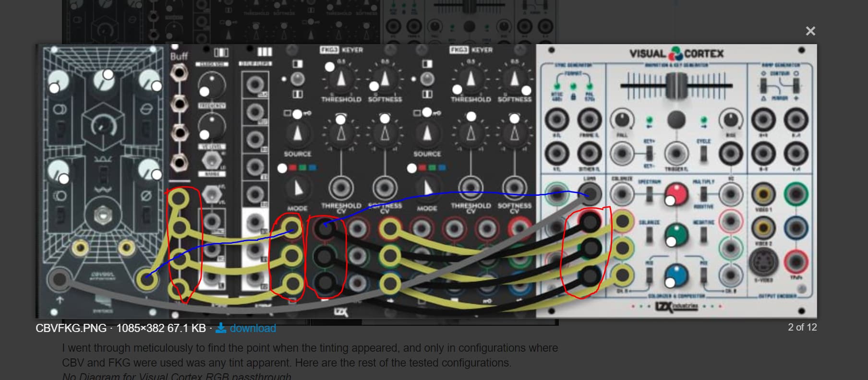Image resolution: width=868 pixels, height=380 pixels.
Task: Close the image lightbox with the X
Action: (810, 31)
